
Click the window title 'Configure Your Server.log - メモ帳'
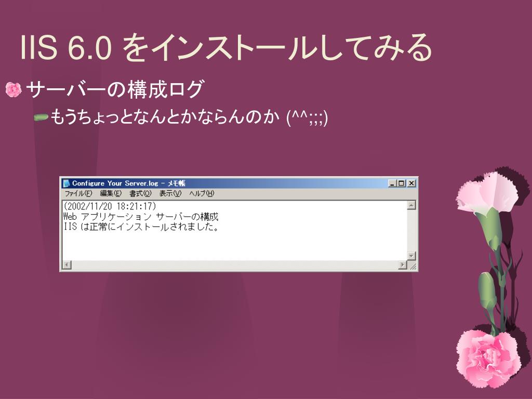[x=129, y=183]
